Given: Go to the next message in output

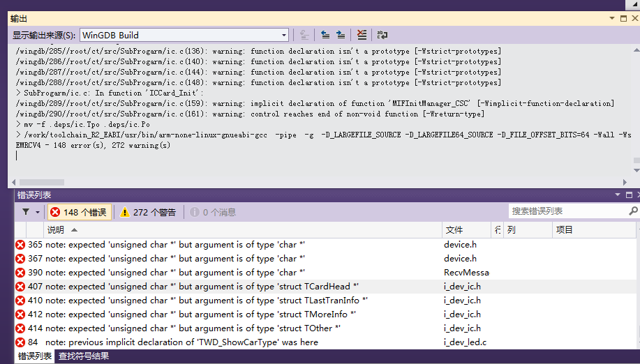Looking at the screenshot, I should point(341,35).
